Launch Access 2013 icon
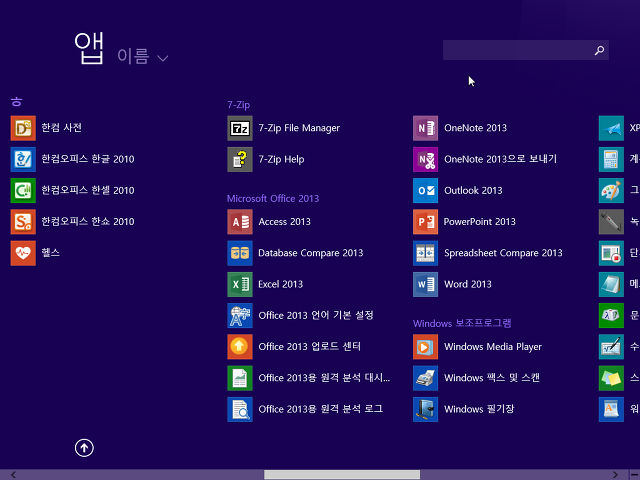This screenshot has height=480, width=640. coord(240,222)
